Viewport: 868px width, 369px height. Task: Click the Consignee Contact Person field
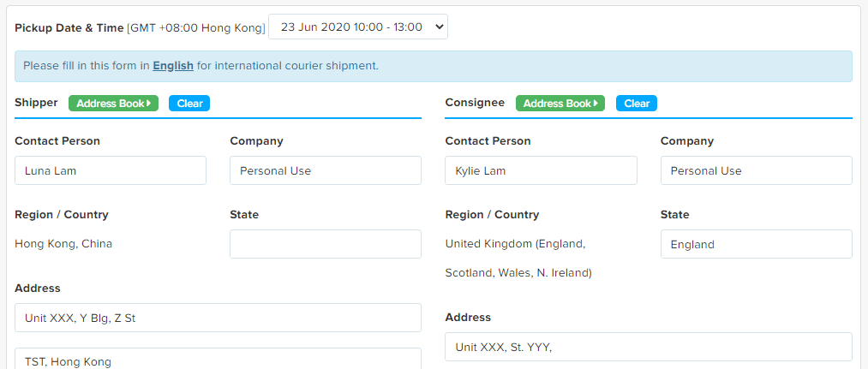[x=541, y=170]
